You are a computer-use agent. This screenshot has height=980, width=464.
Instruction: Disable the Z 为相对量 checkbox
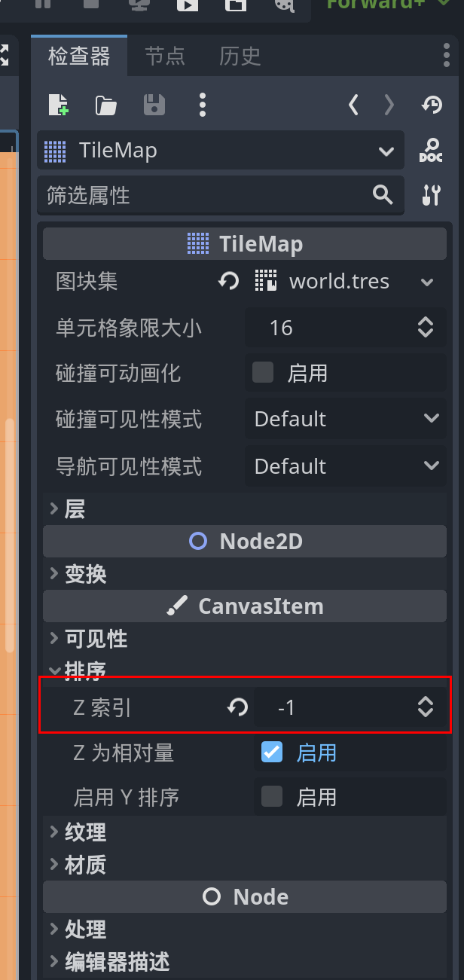pos(272,751)
